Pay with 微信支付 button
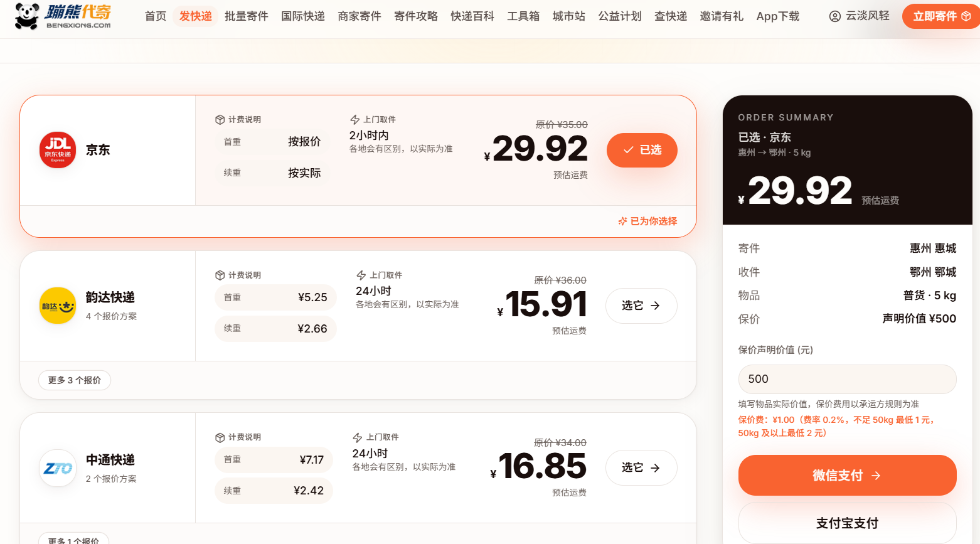The height and width of the screenshot is (544, 980). click(x=847, y=476)
